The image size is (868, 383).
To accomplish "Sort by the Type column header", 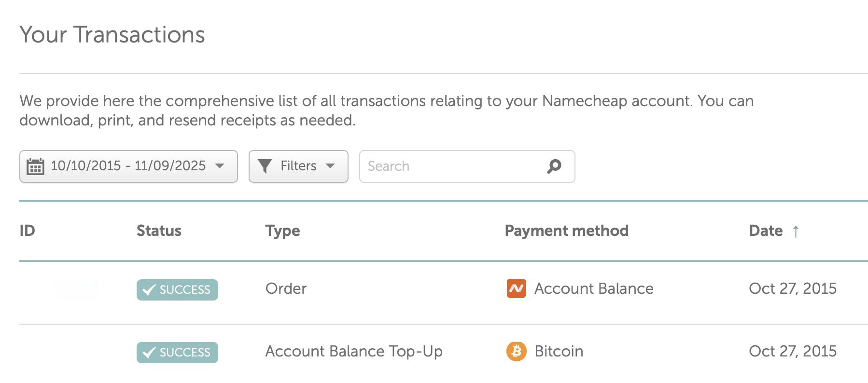I will 282,231.
